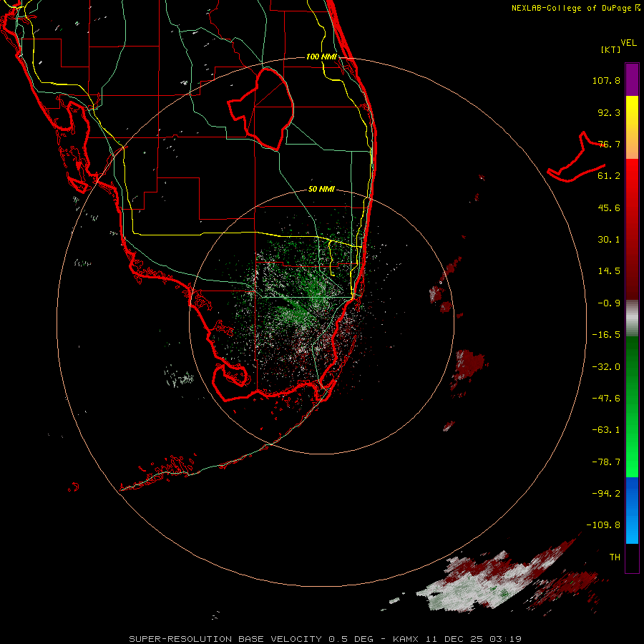Select the 30.1 legend value
The image size is (644, 644).
coord(609,240)
